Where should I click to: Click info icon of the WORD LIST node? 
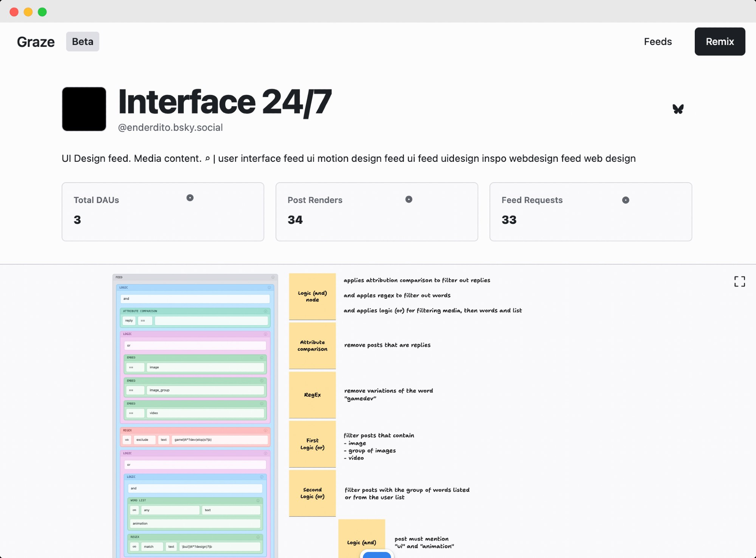click(258, 500)
